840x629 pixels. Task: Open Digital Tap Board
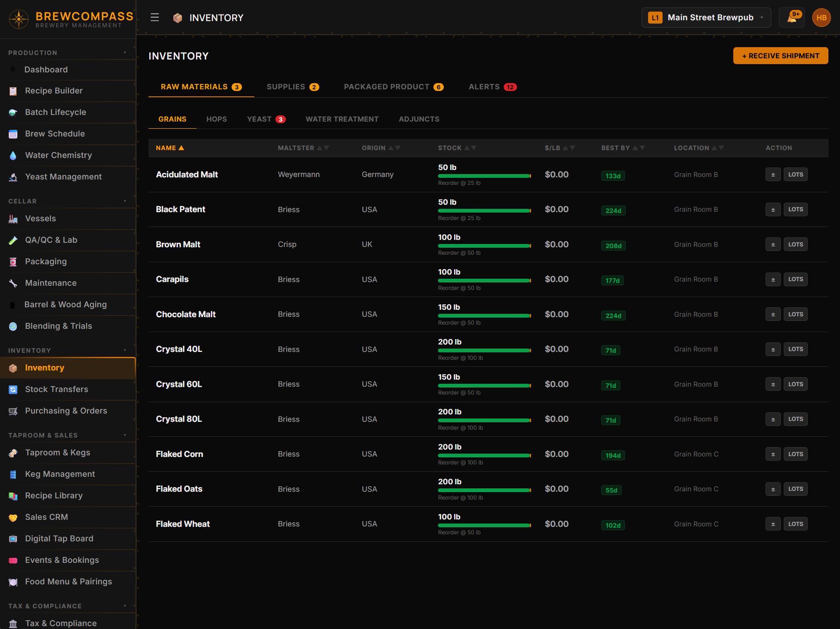tap(68, 538)
